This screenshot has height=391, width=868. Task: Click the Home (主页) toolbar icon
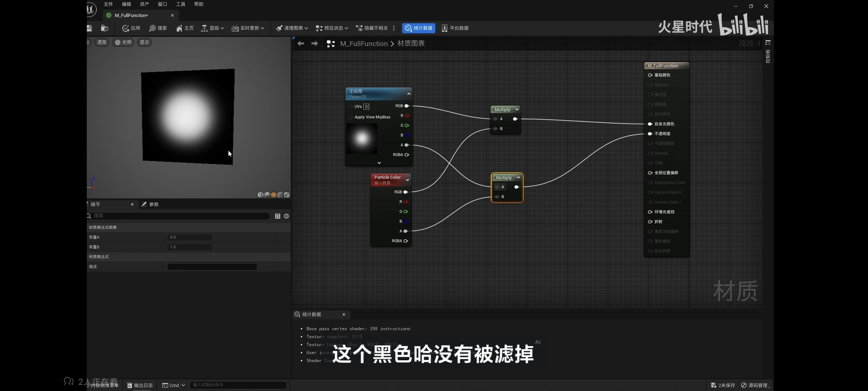(x=179, y=28)
